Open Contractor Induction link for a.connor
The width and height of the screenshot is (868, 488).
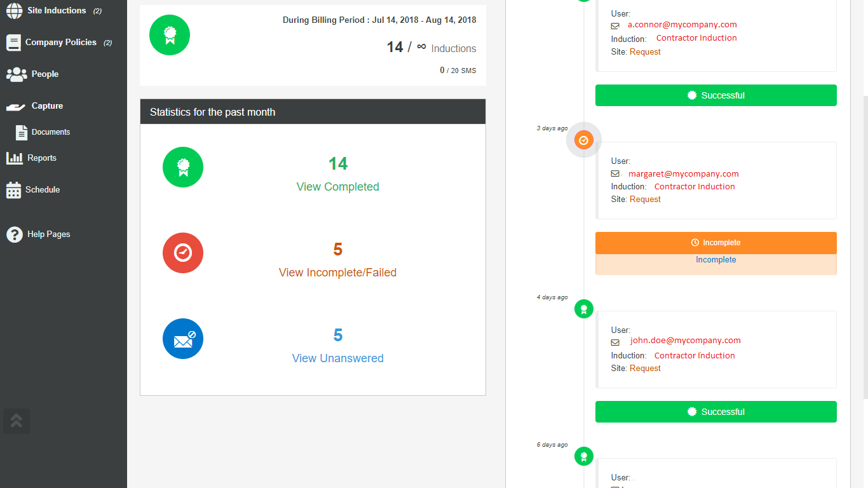(x=696, y=38)
